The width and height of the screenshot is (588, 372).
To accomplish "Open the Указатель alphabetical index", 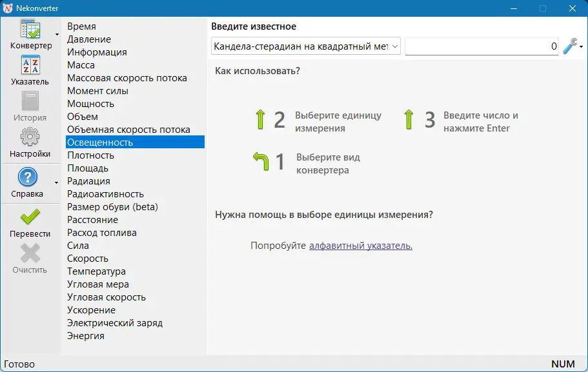I will pyautogui.click(x=30, y=66).
